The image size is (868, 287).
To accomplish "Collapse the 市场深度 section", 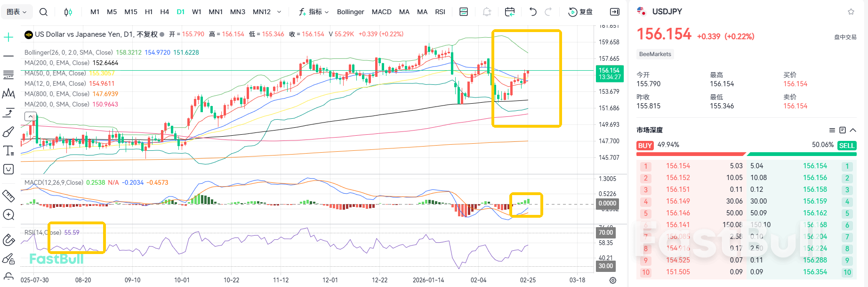I will (853, 130).
